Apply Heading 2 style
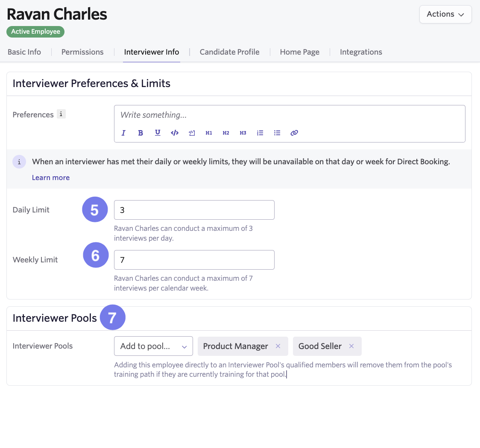The height and width of the screenshot is (448, 480). [226, 133]
